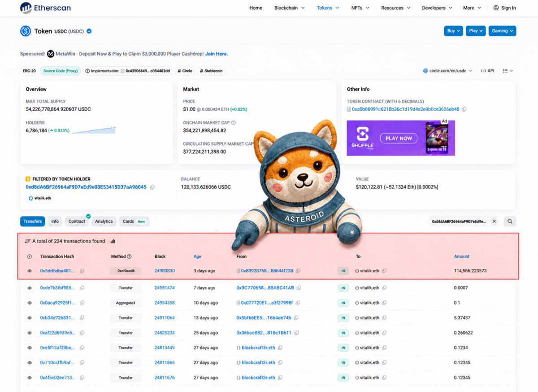
Task: Switch to the Info tab
Action: pyautogui.click(x=55, y=221)
